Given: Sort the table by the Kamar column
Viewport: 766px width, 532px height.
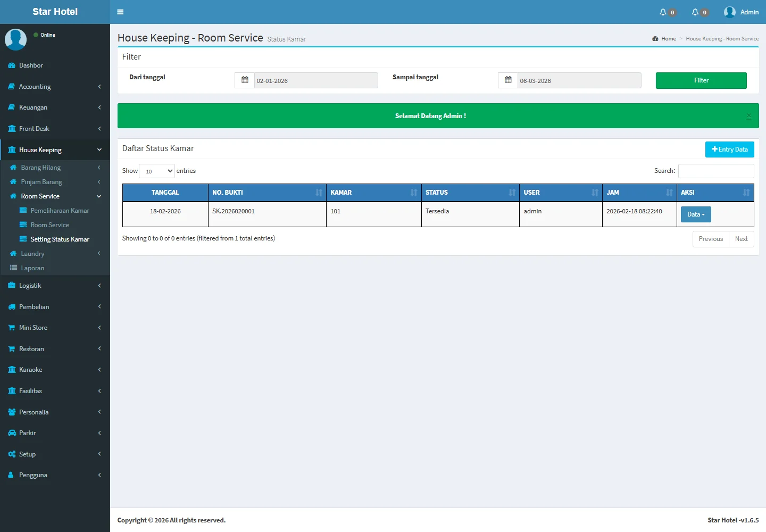Looking at the screenshot, I should [373, 193].
